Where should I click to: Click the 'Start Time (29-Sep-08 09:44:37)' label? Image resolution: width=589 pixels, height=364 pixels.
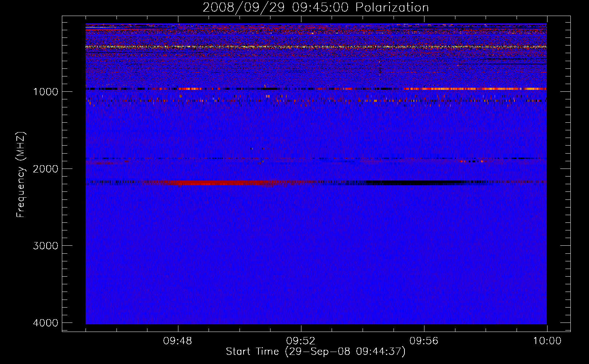tap(316, 352)
